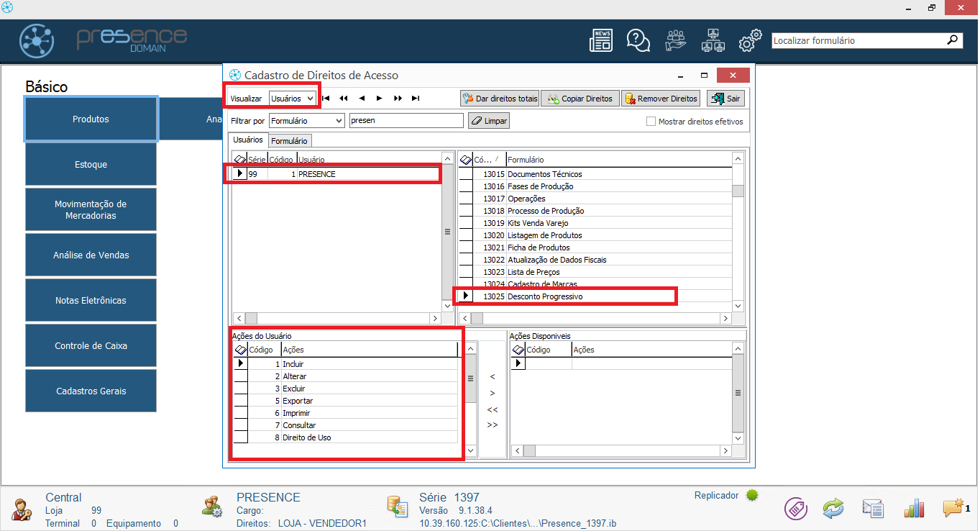This screenshot has width=980, height=531.
Task: Select the Desconto Progressivo form row
Action: tap(544, 296)
